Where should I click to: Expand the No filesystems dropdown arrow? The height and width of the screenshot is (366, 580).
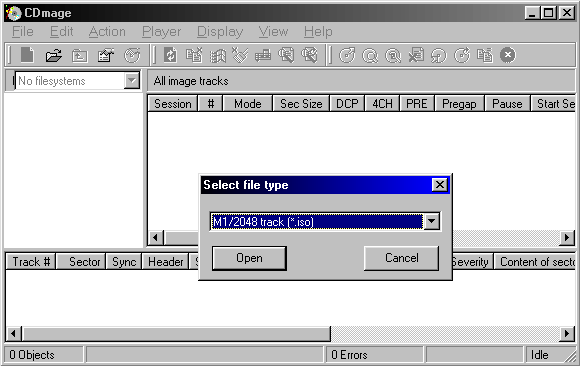pyautogui.click(x=132, y=80)
